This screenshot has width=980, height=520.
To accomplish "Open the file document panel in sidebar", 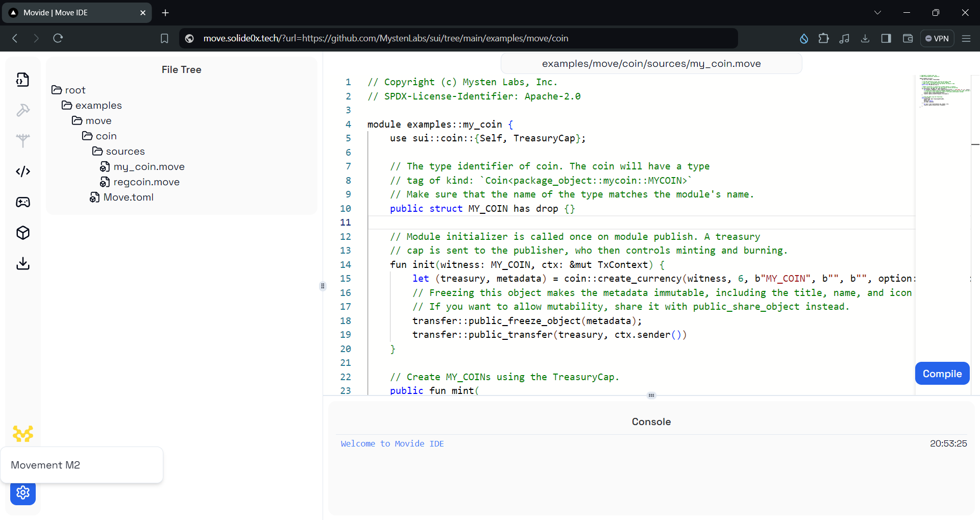I will 23,80.
